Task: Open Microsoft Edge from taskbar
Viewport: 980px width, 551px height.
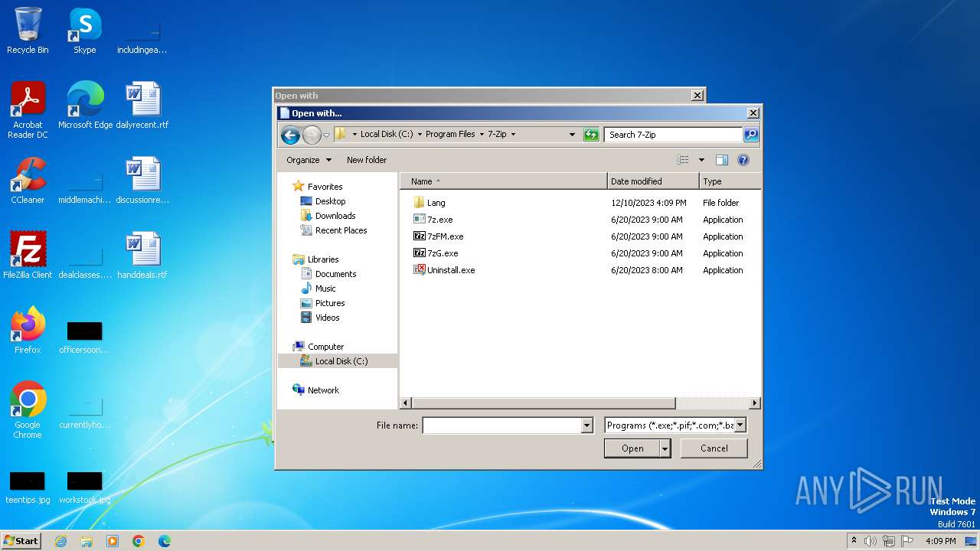Action: pos(165,541)
